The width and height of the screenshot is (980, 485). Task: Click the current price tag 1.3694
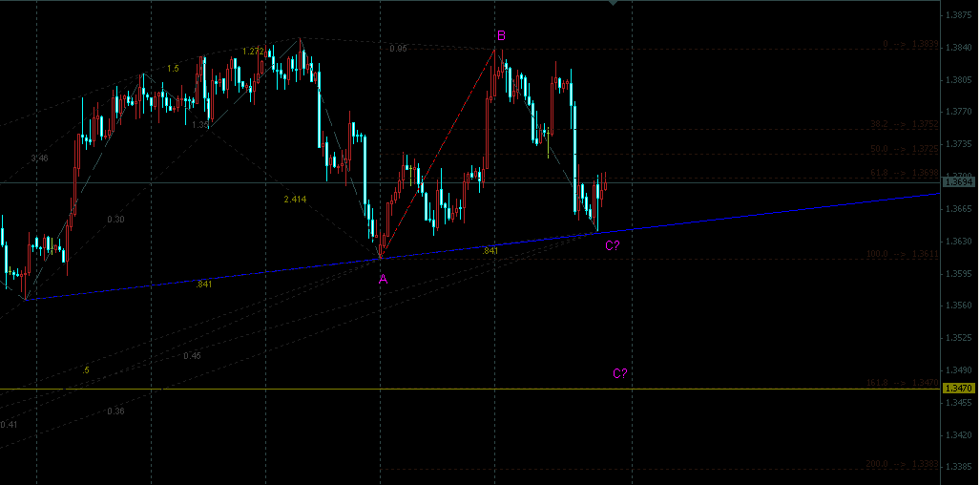pos(959,181)
